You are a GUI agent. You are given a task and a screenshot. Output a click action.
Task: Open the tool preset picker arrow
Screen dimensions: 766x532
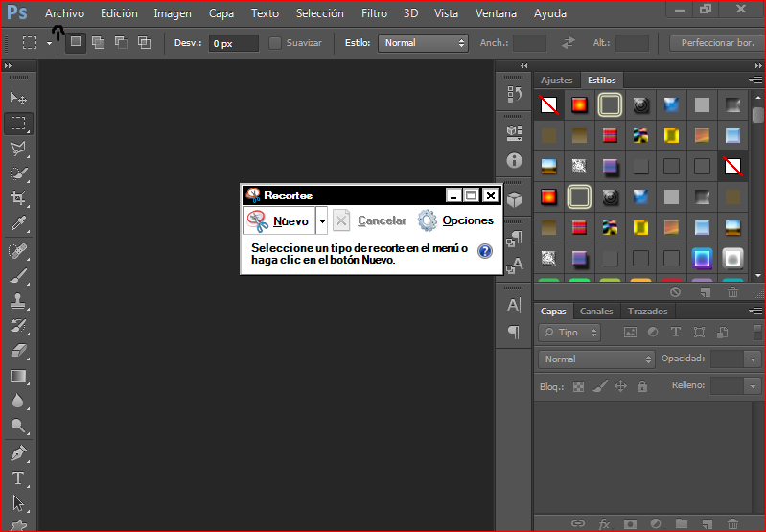[x=49, y=43]
